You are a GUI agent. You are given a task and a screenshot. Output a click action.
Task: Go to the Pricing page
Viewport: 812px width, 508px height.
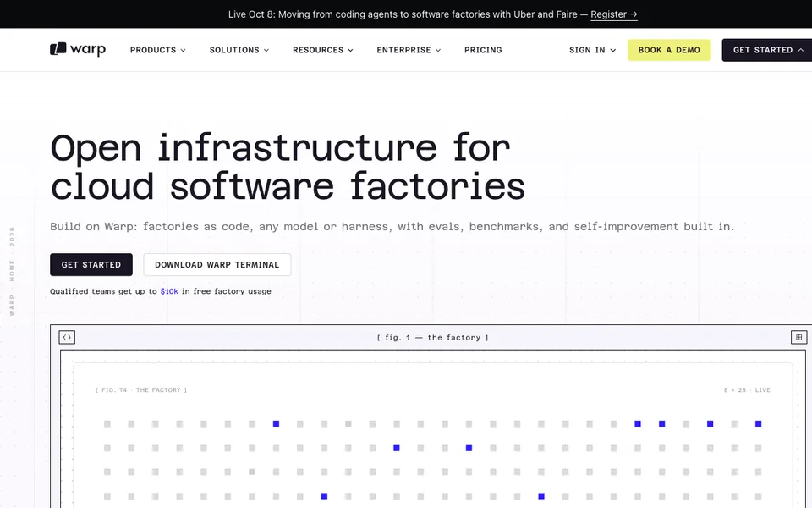tap(483, 50)
